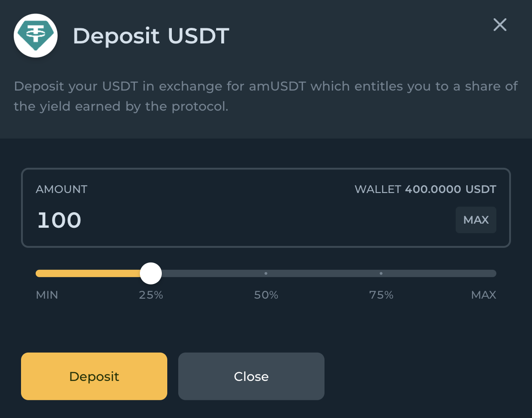Click the 75% mark on the slider
Viewport: 532px width, 418px height.
click(381, 273)
